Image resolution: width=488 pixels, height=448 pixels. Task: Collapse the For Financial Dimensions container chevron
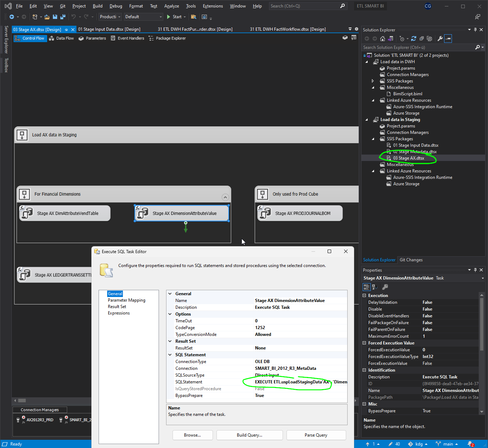(x=225, y=197)
